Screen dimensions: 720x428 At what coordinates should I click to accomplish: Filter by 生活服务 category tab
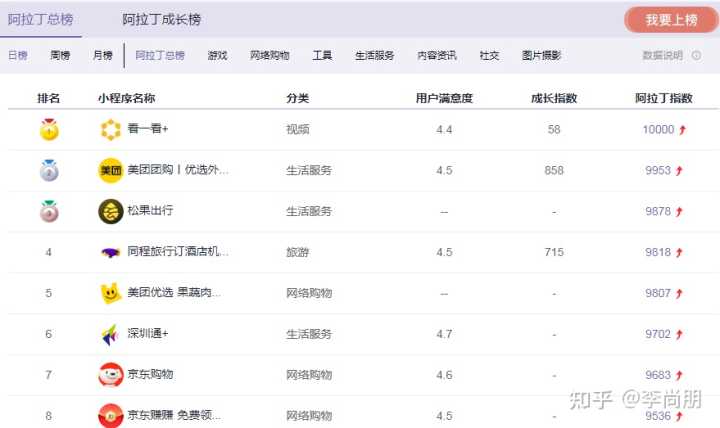tap(374, 56)
